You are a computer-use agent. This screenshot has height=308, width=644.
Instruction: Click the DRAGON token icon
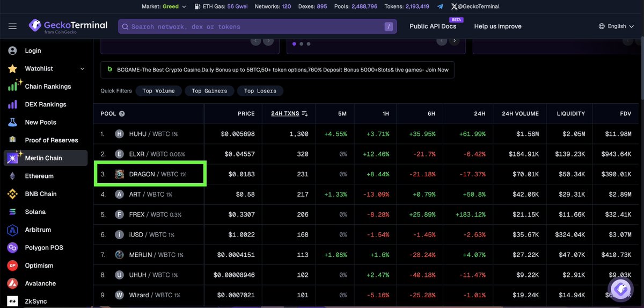[x=119, y=174]
